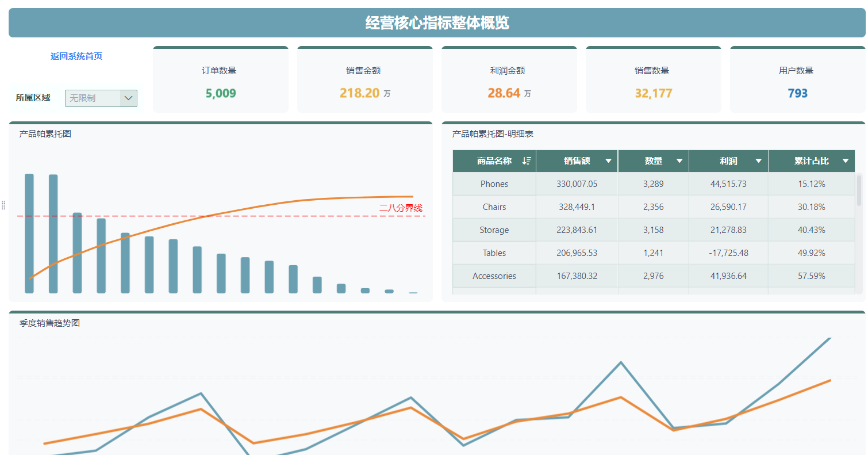Click the 订单数量 KPI card
Viewport: 868px width, 455px height.
pos(221,79)
